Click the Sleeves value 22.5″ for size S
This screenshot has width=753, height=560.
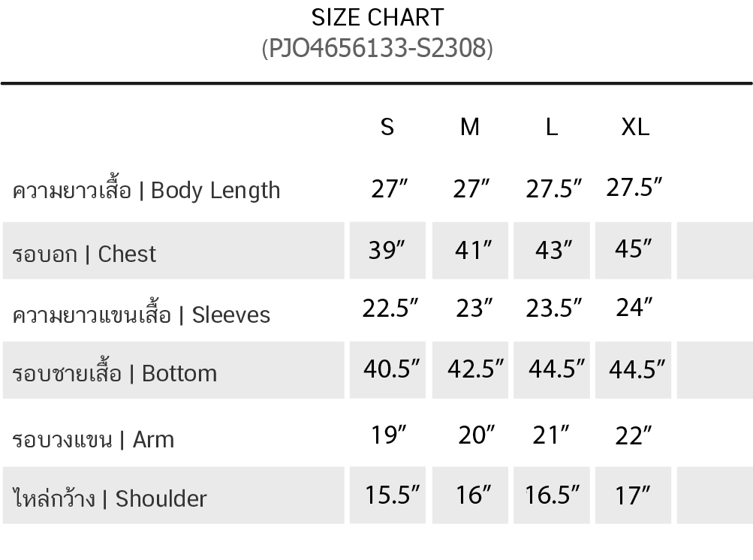tap(390, 308)
